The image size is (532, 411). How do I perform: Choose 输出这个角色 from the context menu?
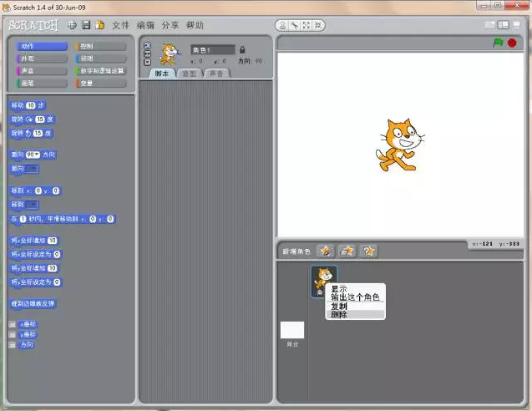pos(355,297)
